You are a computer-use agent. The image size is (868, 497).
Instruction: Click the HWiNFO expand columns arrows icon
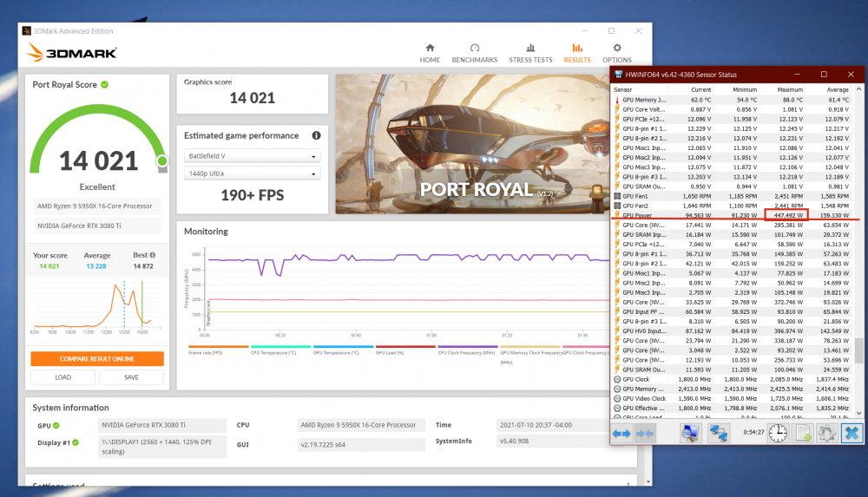(621, 432)
